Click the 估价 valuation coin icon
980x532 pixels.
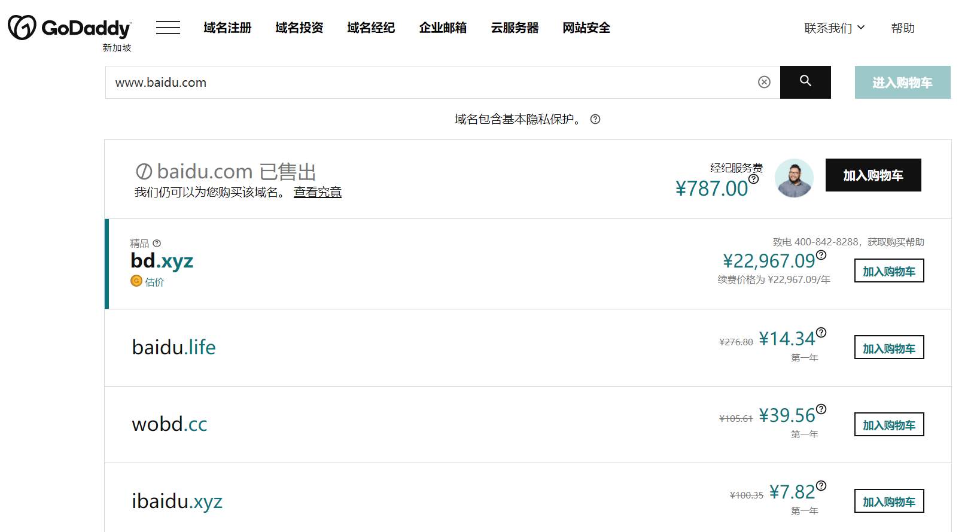click(x=136, y=281)
